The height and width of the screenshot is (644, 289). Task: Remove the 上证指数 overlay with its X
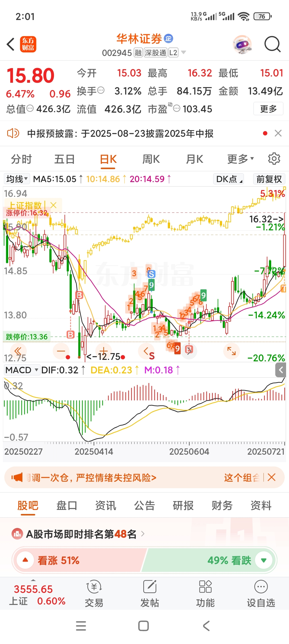point(53,205)
